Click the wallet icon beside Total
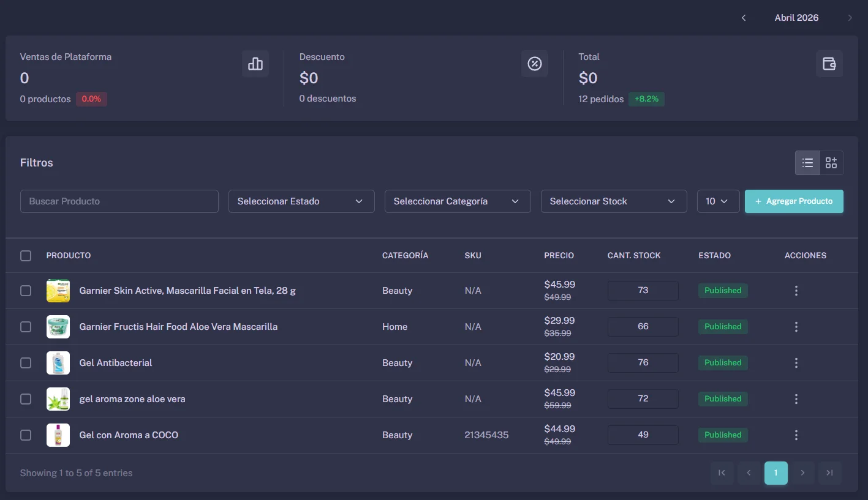Screen dimensions: 868x500 coord(829,64)
